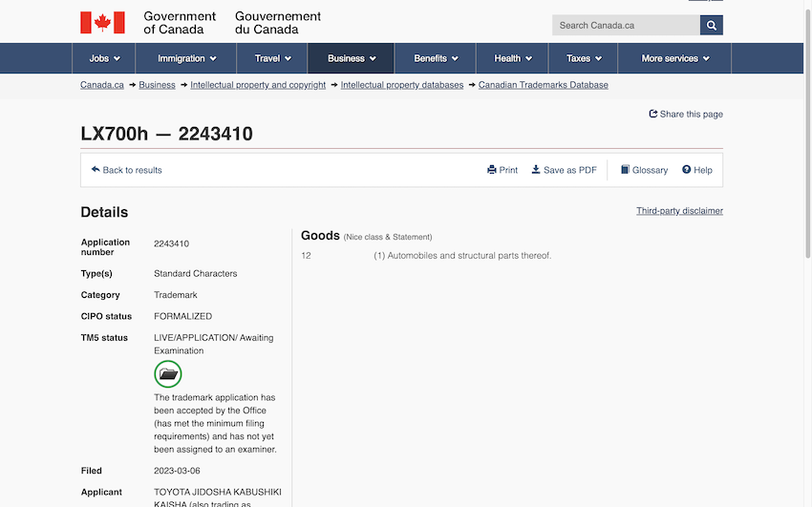This screenshot has width=812, height=507.
Task: Open the Third-party disclaimer link
Action: pyautogui.click(x=679, y=211)
